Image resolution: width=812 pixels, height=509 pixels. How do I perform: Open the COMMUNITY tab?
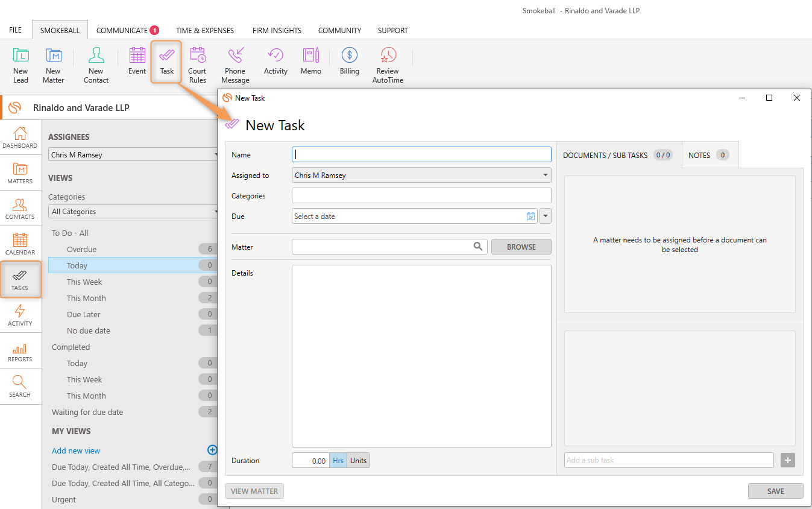[x=339, y=30]
